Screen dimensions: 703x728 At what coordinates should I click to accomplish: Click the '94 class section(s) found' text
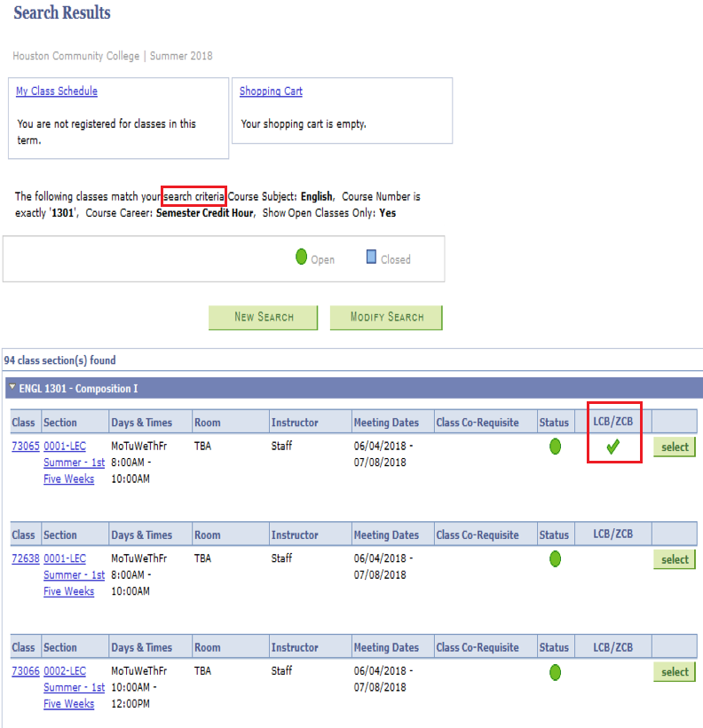tap(59, 360)
